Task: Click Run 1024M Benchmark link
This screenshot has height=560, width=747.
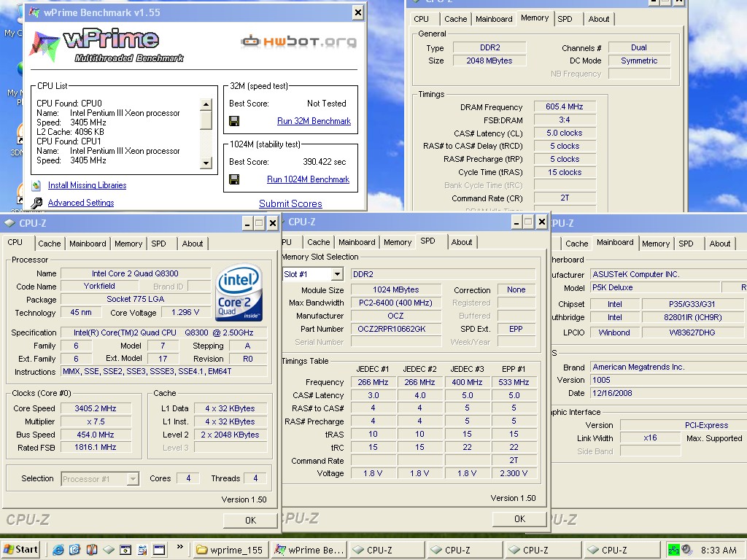Action: pyautogui.click(x=308, y=179)
